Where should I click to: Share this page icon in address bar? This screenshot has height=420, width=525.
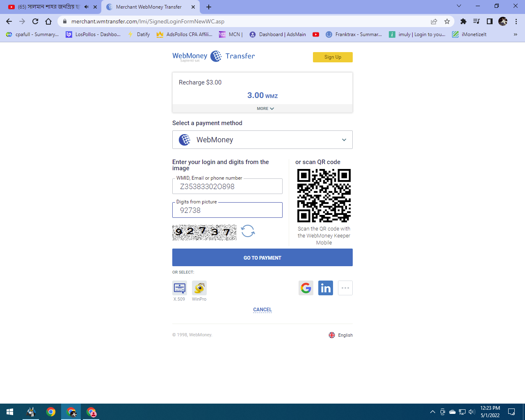coord(434,21)
